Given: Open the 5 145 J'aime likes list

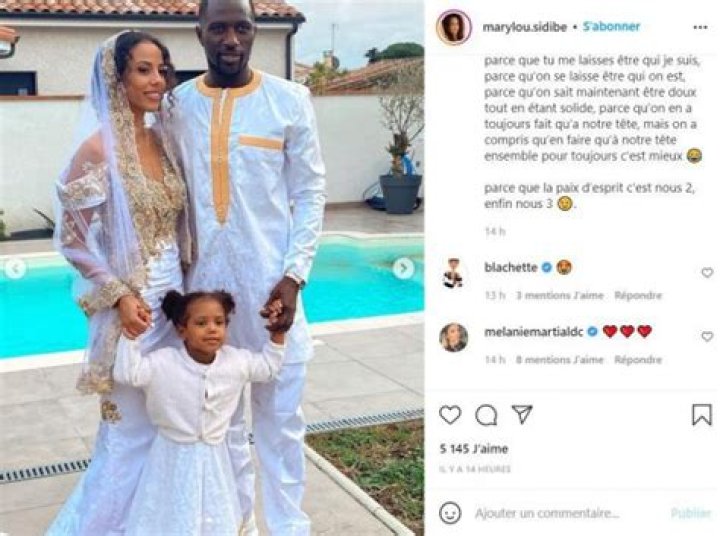Looking at the screenshot, I should click(x=473, y=449).
